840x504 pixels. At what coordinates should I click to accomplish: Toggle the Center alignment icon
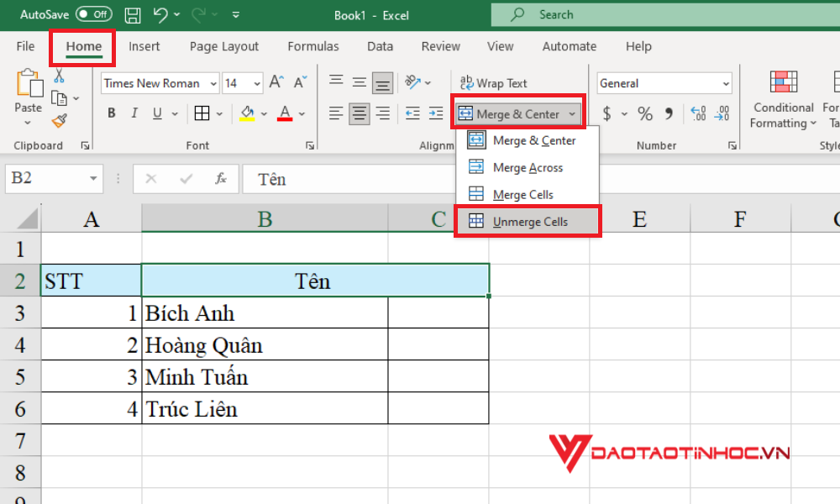359,113
